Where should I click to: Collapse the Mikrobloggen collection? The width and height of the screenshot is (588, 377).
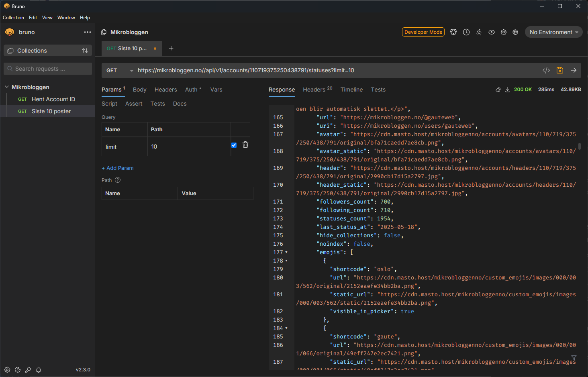[7, 87]
